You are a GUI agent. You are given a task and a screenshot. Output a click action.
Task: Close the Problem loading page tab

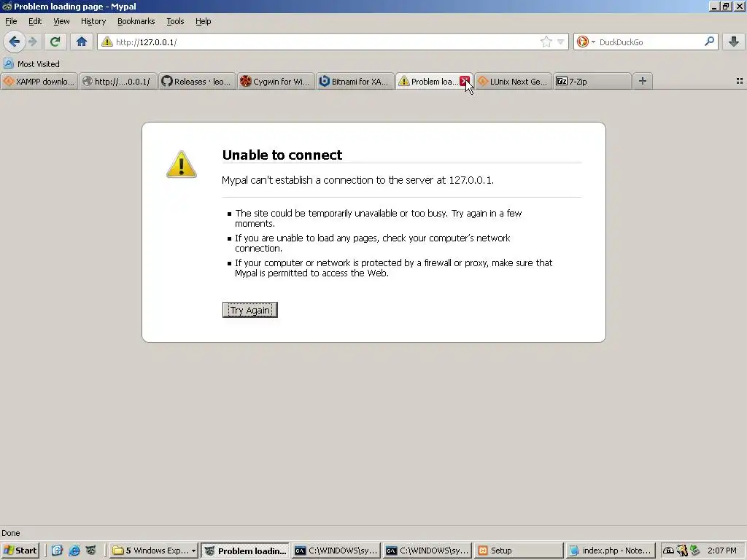(x=465, y=81)
